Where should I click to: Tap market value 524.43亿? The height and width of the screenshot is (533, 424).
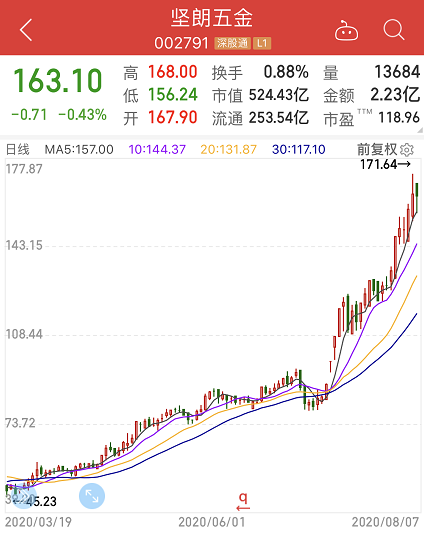pyautogui.click(x=279, y=95)
